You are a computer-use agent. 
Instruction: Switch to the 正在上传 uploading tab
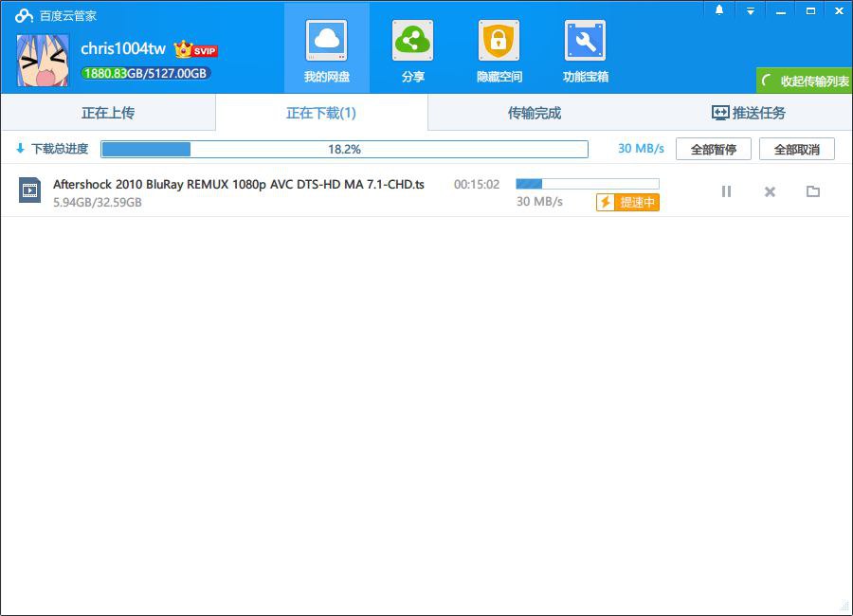[x=108, y=113]
